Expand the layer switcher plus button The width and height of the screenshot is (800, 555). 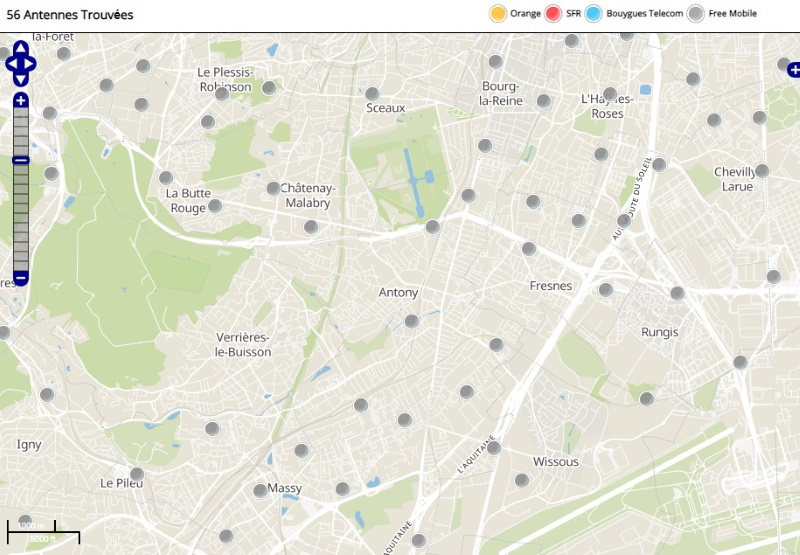point(793,70)
